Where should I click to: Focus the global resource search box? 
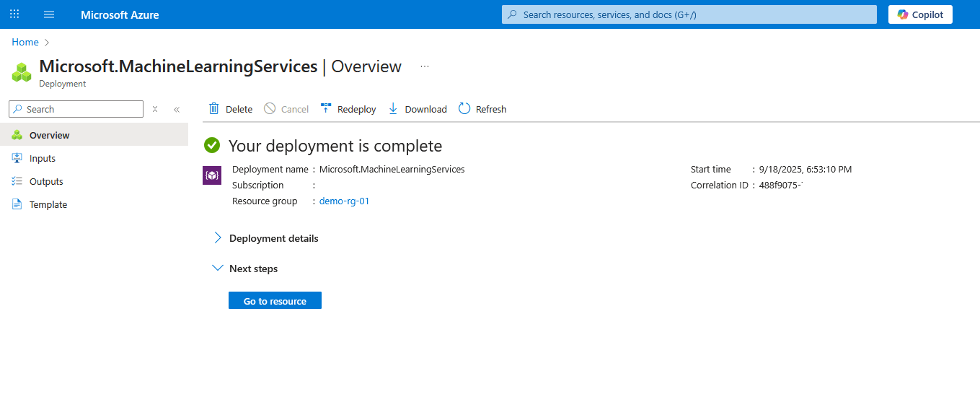(x=689, y=14)
